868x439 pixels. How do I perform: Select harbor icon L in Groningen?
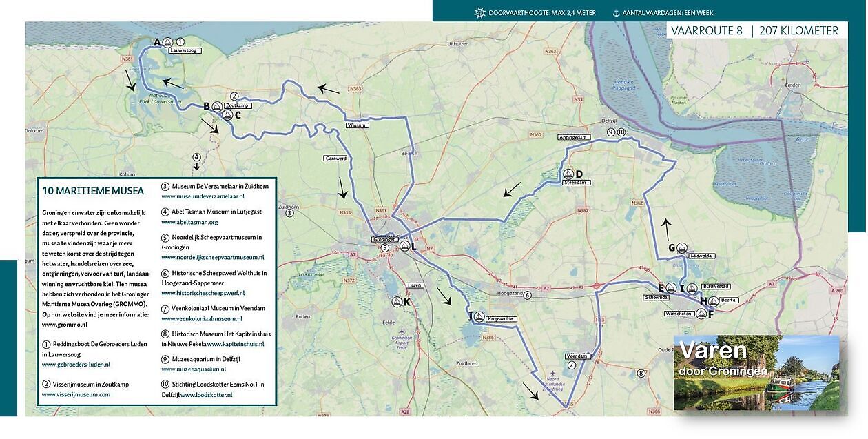tap(405, 246)
